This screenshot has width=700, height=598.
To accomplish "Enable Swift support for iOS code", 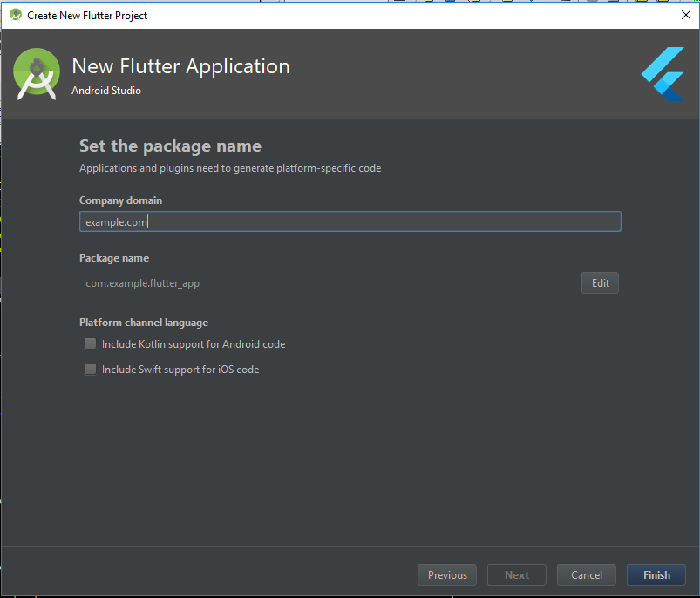I will click(90, 369).
